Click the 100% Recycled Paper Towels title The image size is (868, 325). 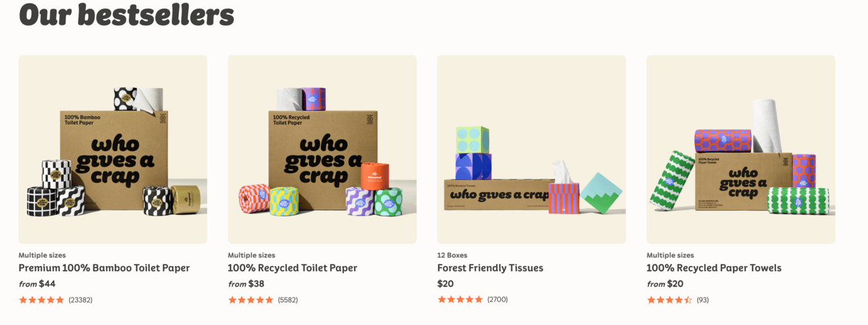pos(714,268)
